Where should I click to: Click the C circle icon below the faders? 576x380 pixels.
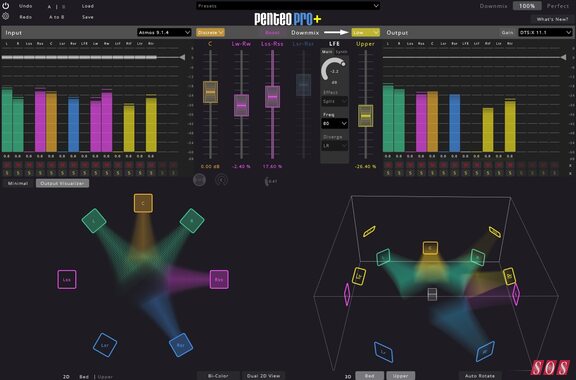(222, 180)
